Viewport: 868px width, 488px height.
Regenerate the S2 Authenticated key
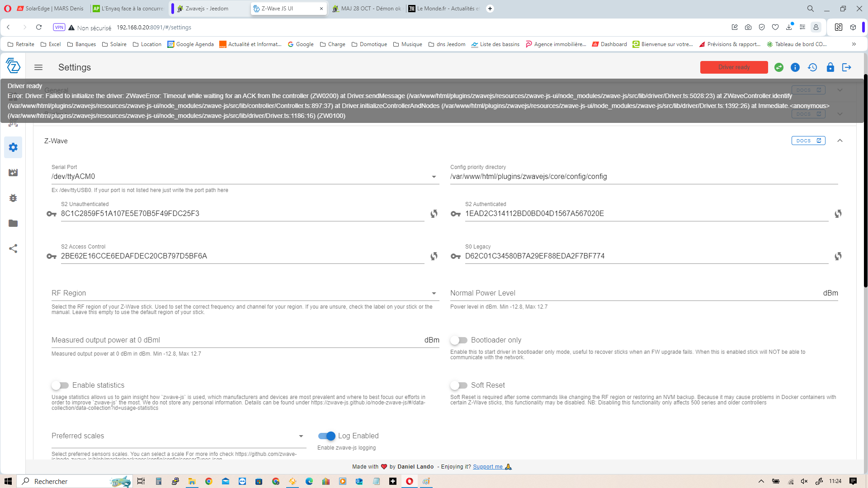click(838, 214)
